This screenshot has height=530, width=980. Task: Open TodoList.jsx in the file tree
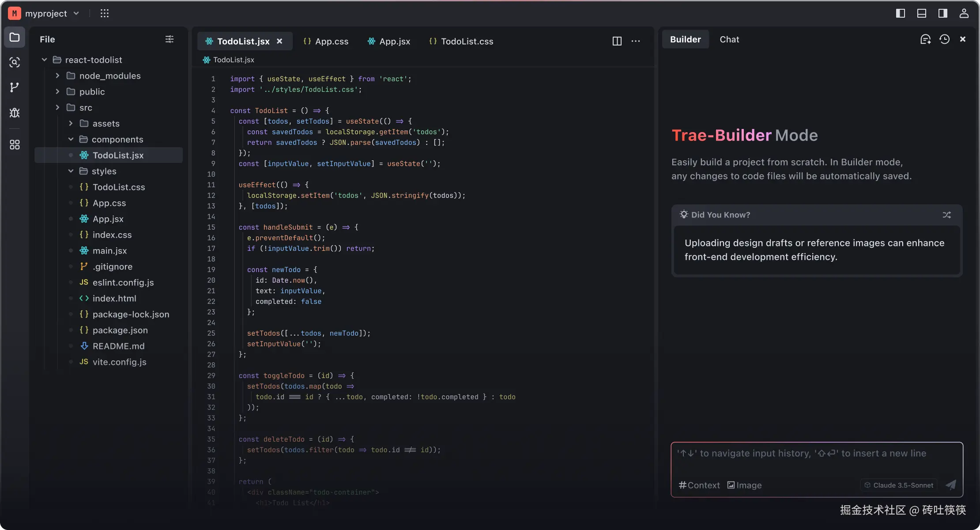pos(109,155)
